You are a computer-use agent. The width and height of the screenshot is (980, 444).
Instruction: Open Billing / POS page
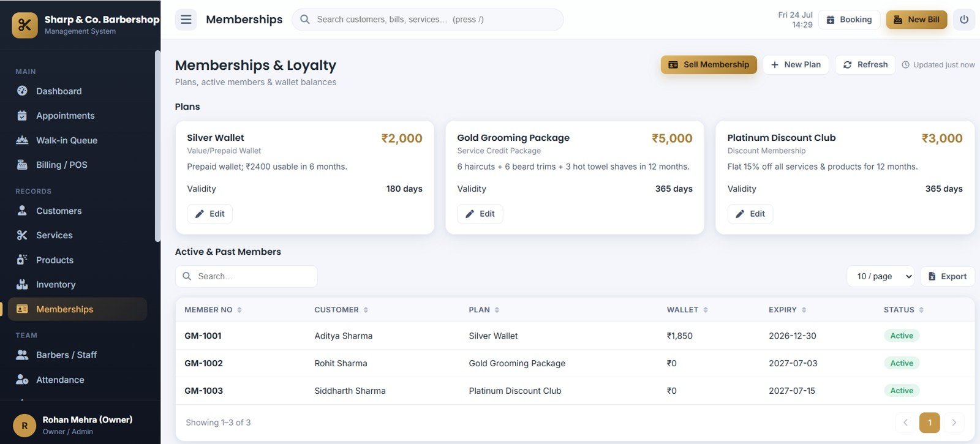(78, 165)
